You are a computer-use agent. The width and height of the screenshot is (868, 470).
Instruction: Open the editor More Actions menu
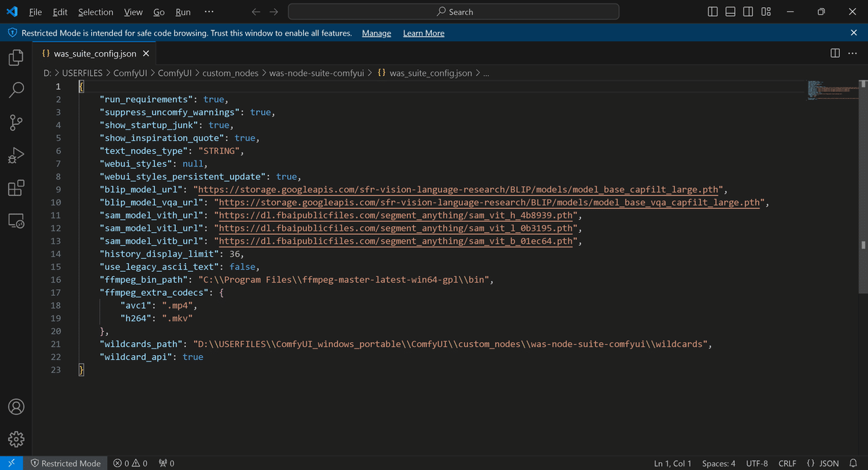(852, 53)
